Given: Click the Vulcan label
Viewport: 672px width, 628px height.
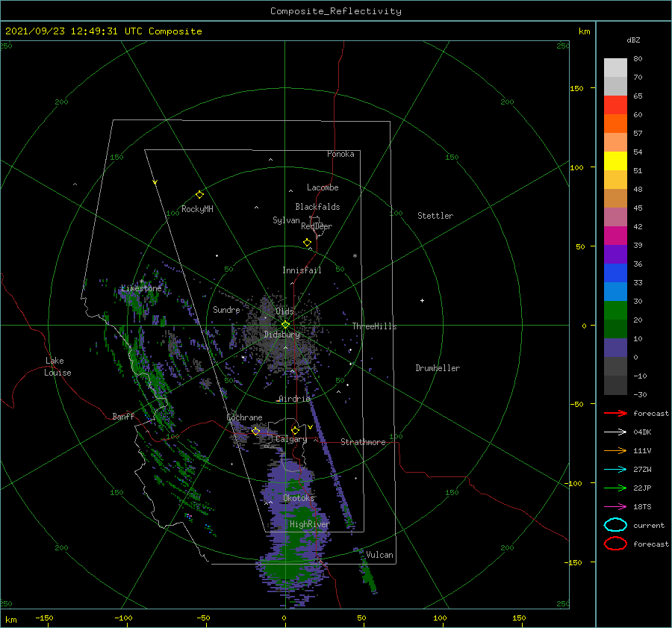Looking at the screenshot, I should [380, 555].
